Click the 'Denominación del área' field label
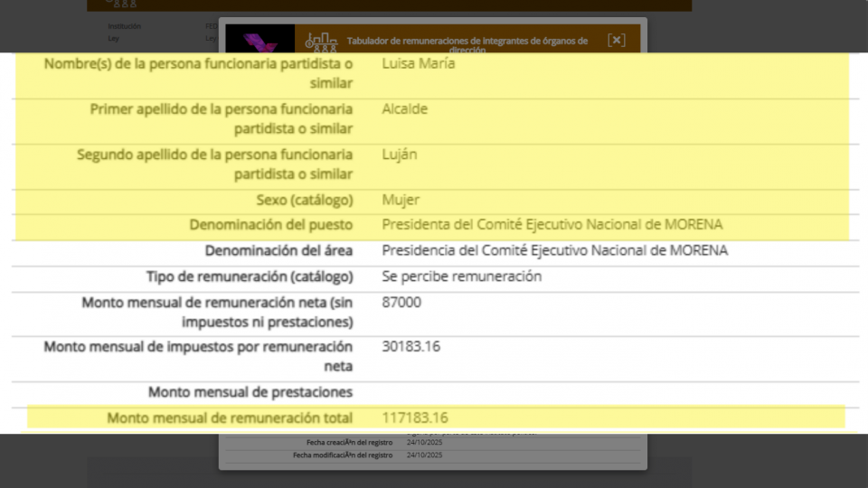Screen dimensions: 868x488 point(278,251)
